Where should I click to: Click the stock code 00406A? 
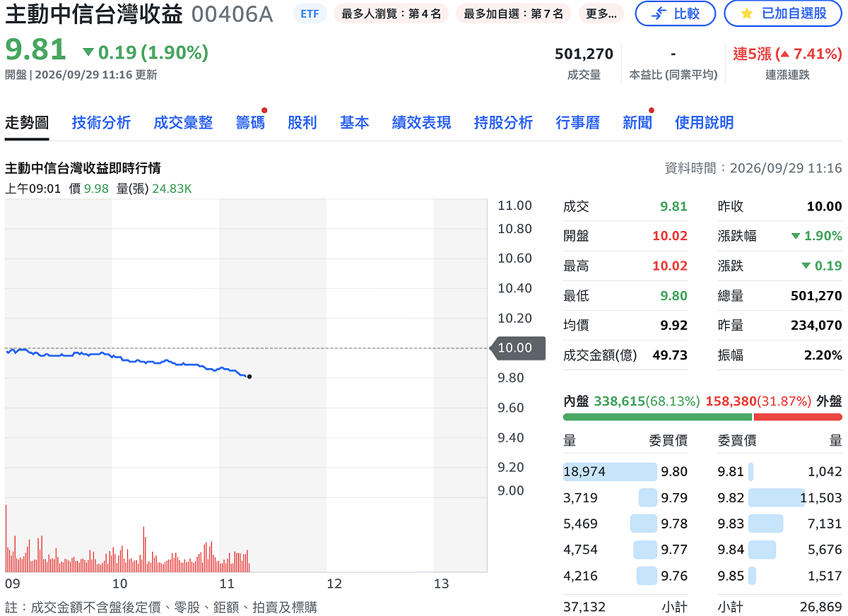click(x=232, y=13)
